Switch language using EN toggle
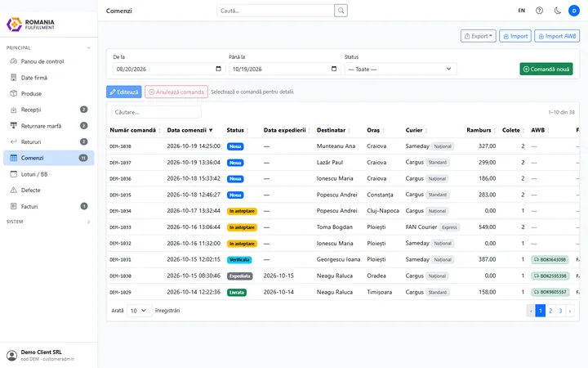Viewport: 588px width, 368px height. pos(521,11)
